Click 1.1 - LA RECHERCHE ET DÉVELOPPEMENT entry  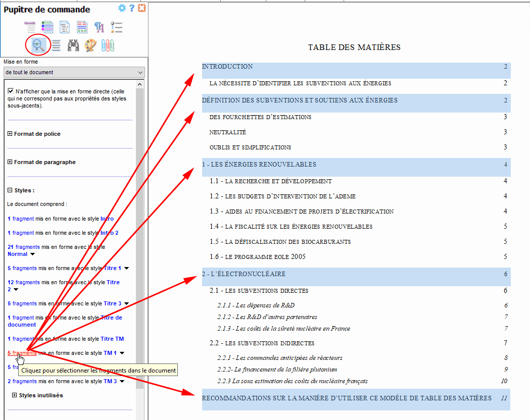click(270, 181)
